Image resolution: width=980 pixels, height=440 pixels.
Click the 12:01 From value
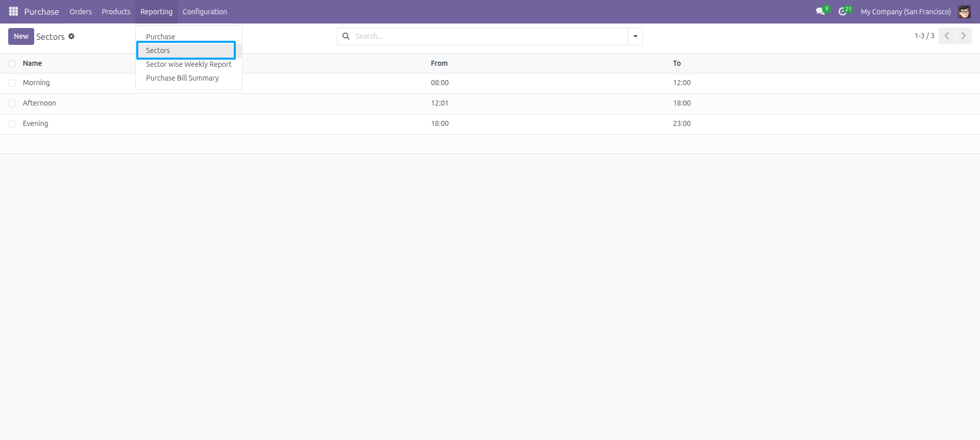tap(439, 103)
